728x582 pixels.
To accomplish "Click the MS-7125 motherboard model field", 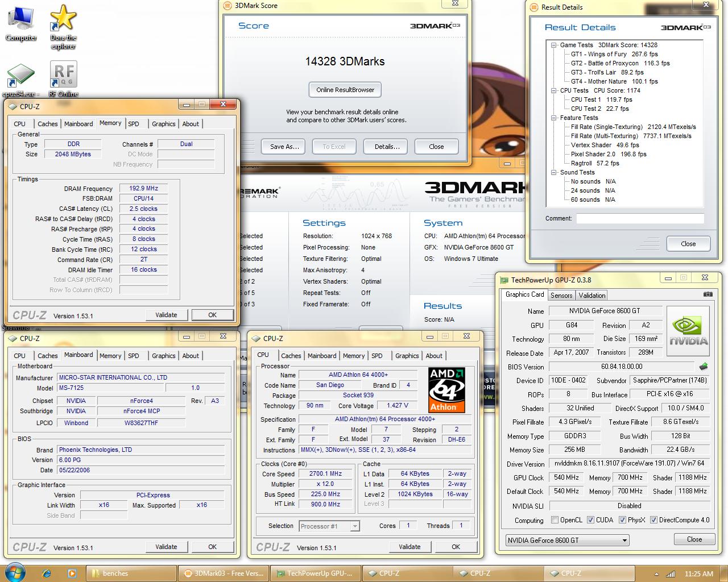I will 111,388.
